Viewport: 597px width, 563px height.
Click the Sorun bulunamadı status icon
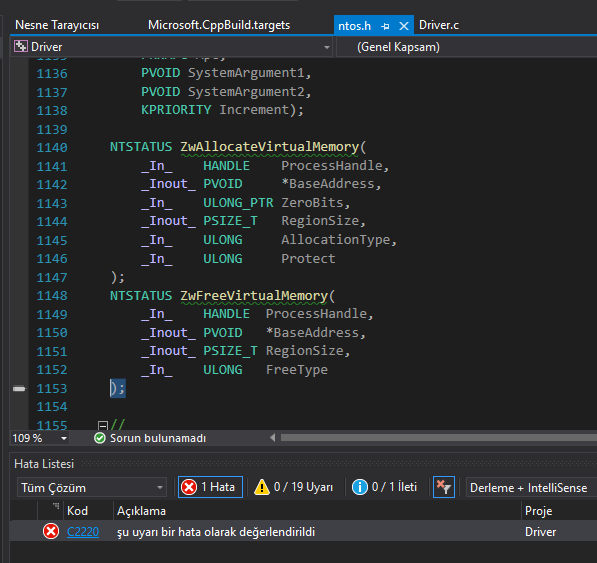100,438
